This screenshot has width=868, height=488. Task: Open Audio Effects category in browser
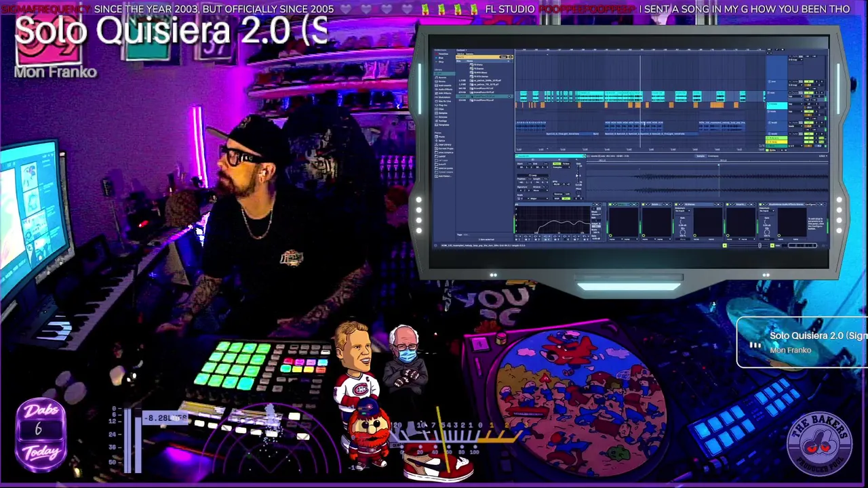[x=444, y=89]
